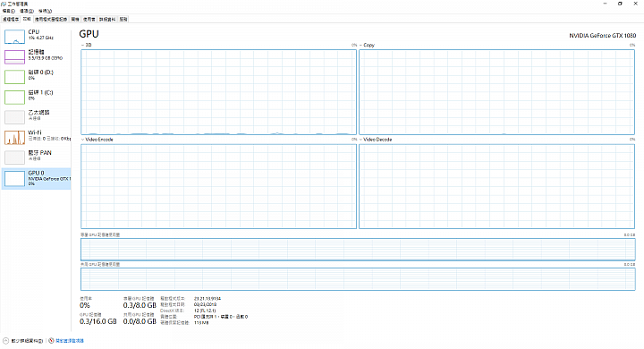Viewport: 644px width, 349px height.
Task: Select the Disk 0 (D:) sidebar entry
Action: coord(36,76)
